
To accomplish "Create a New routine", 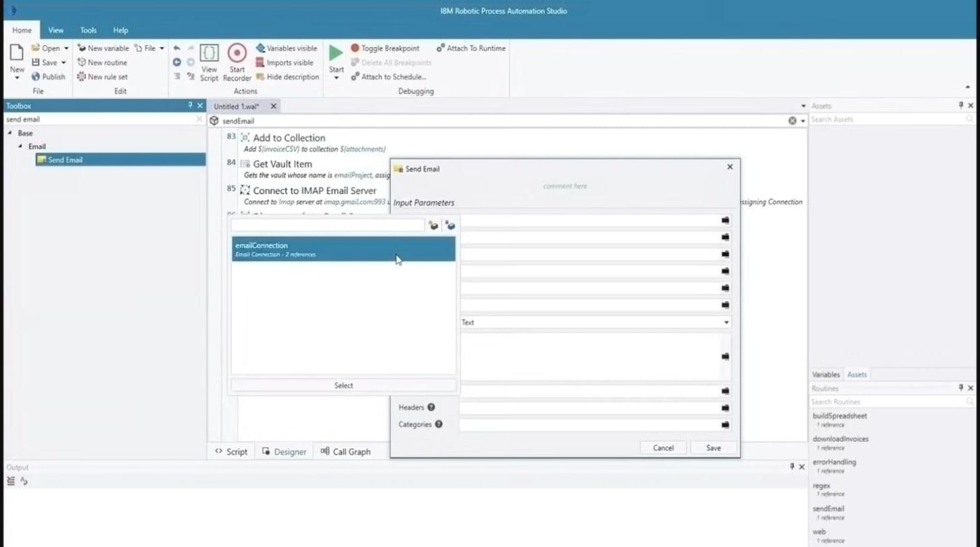I will coord(102,63).
